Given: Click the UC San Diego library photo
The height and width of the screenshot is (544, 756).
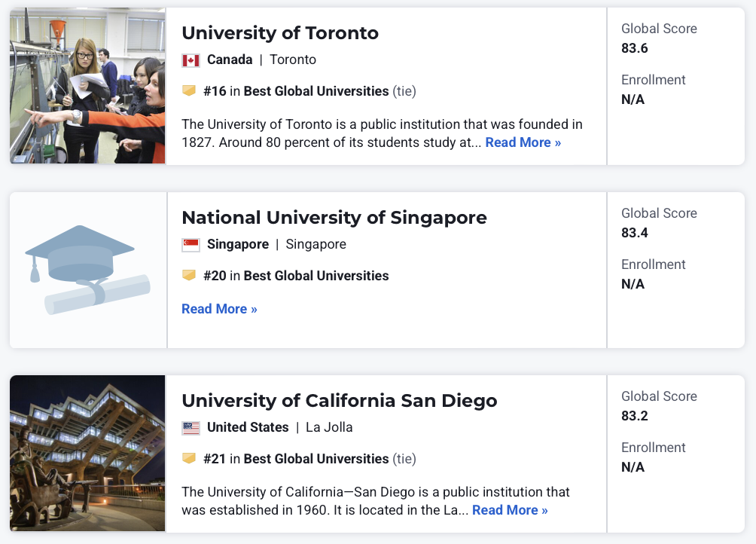Looking at the screenshot, I should pos(87,454).
